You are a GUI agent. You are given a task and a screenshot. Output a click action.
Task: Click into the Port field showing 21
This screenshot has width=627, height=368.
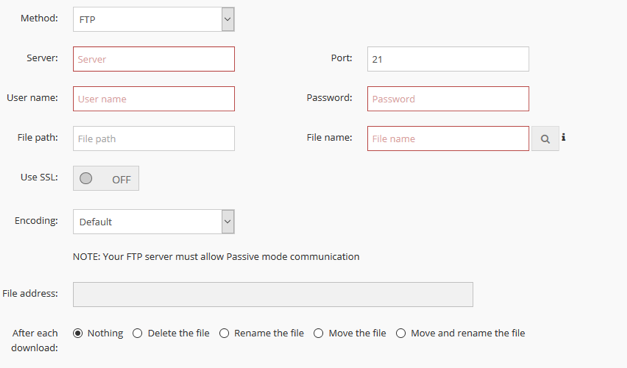[448, 59]
